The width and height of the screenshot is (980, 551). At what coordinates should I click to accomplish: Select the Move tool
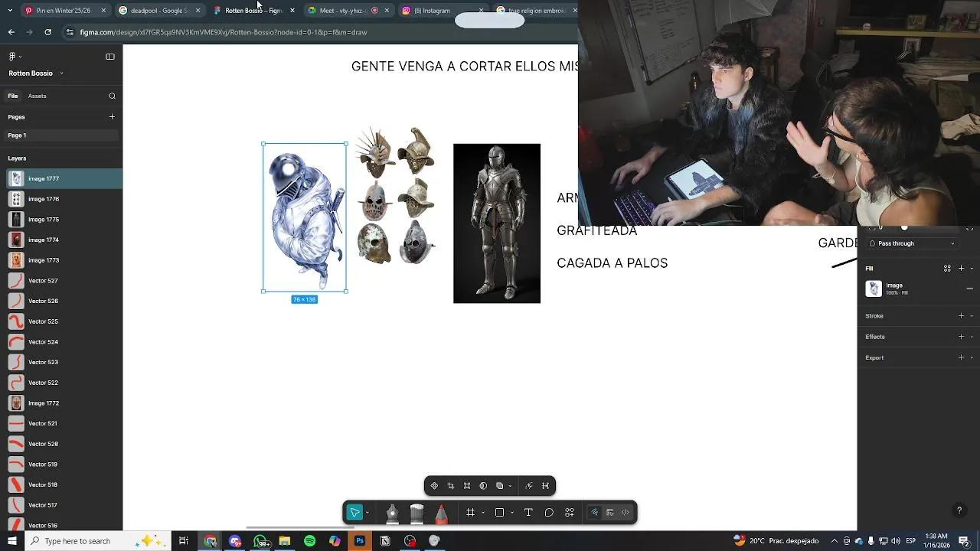(354, 512)
